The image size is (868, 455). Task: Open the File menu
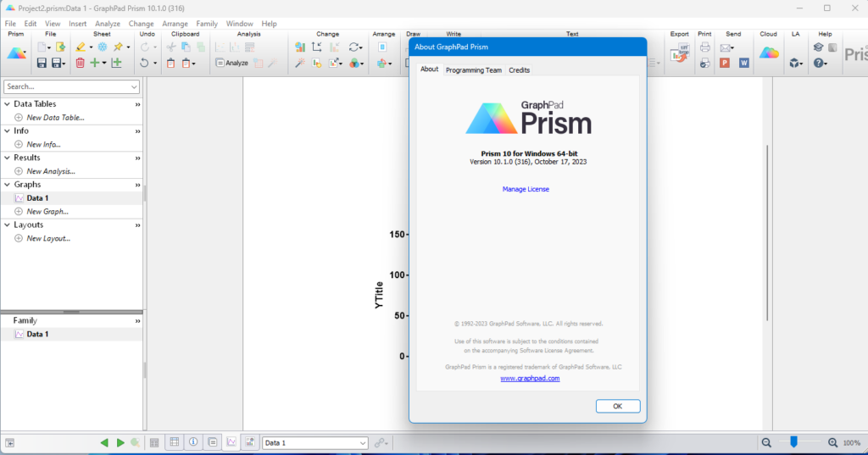click(10, 24)
